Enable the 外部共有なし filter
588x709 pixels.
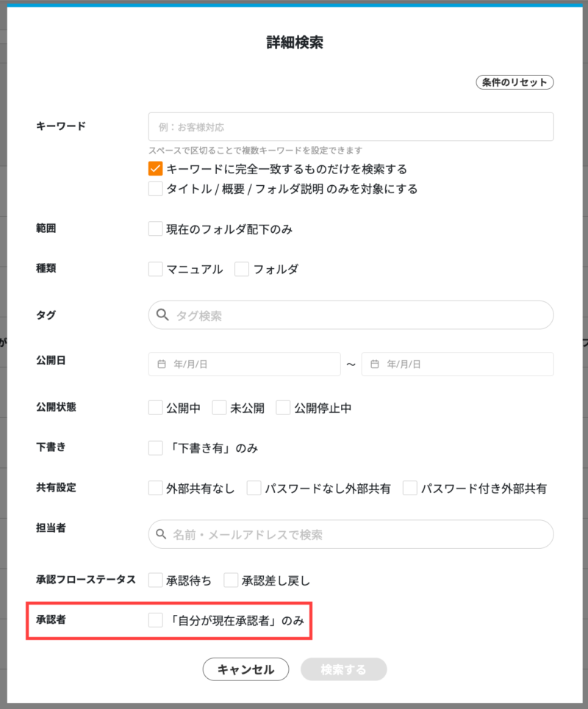pos(155,487)
